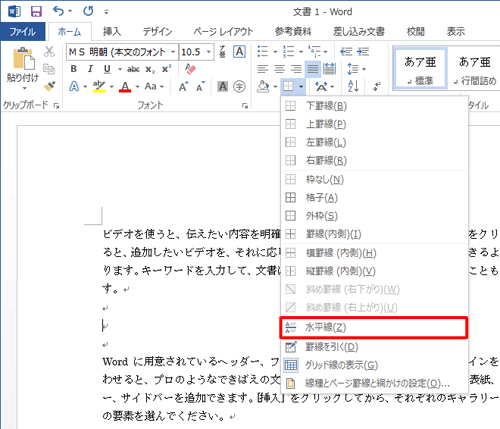Click the Clear Formatting eraser icon
The height and width of the screenshot is (429, 500).
(x=190, y=69)
